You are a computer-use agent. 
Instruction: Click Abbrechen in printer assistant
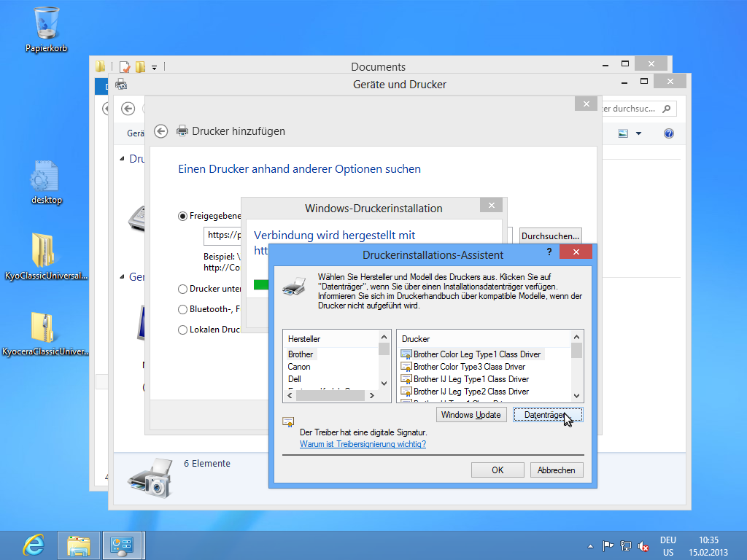[x=557, y=470]
